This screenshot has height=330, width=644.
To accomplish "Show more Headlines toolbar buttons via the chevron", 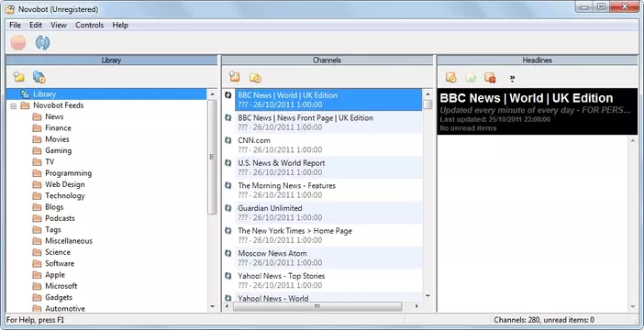I will coord(512,78).
